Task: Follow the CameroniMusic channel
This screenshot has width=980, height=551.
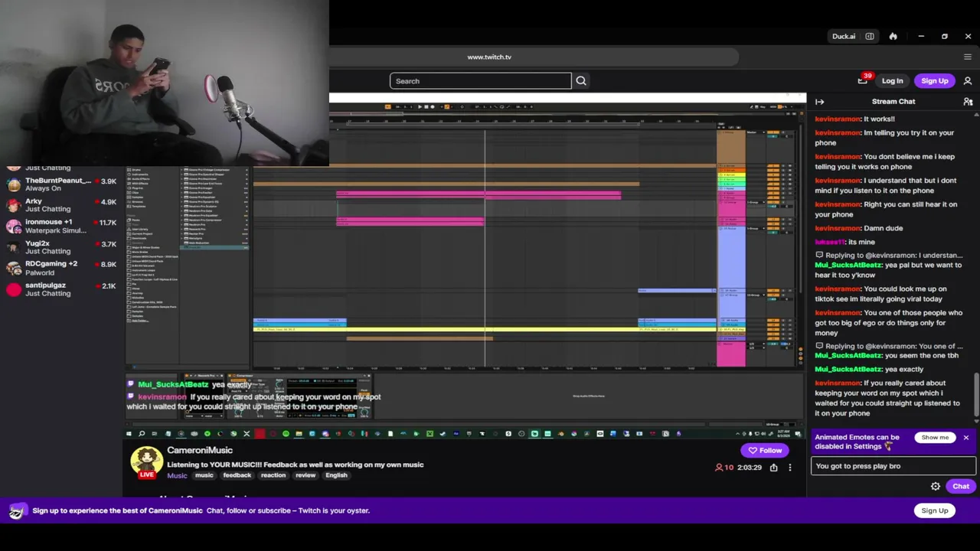Action: (766, 451)
